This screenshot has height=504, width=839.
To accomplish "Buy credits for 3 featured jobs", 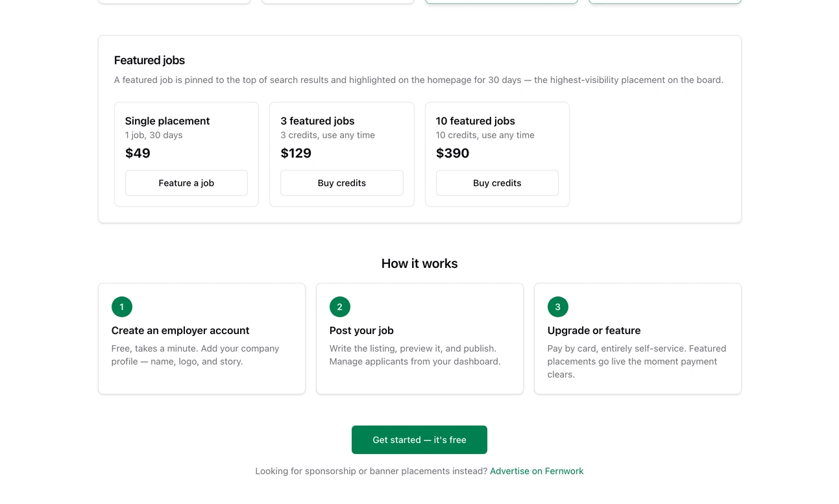I will pos(342,183).
